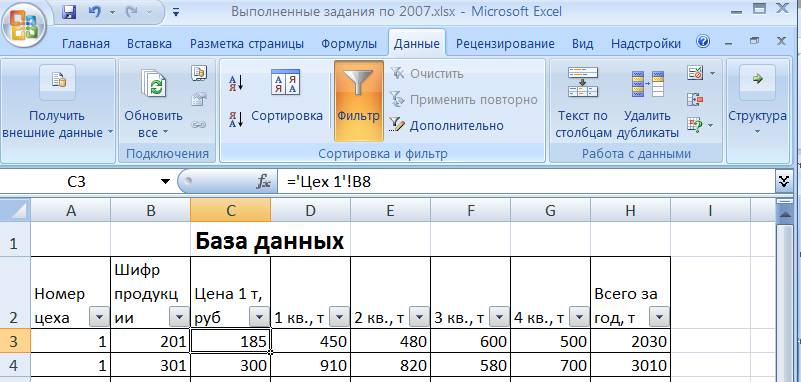Viewport: 801px width, 382px height.
Task: Select the cell with value 3010
Action: pyautogui.click(x=630, y=365)
